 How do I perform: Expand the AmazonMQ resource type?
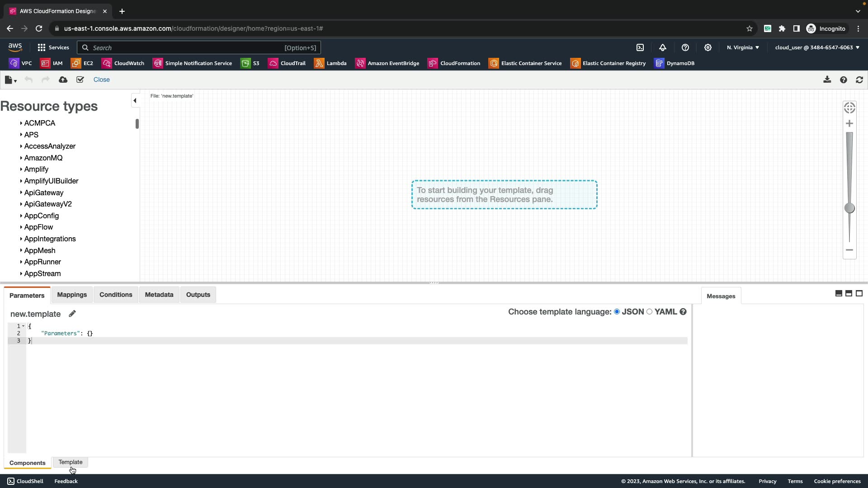pyautogui.click(x=21, y=158)
